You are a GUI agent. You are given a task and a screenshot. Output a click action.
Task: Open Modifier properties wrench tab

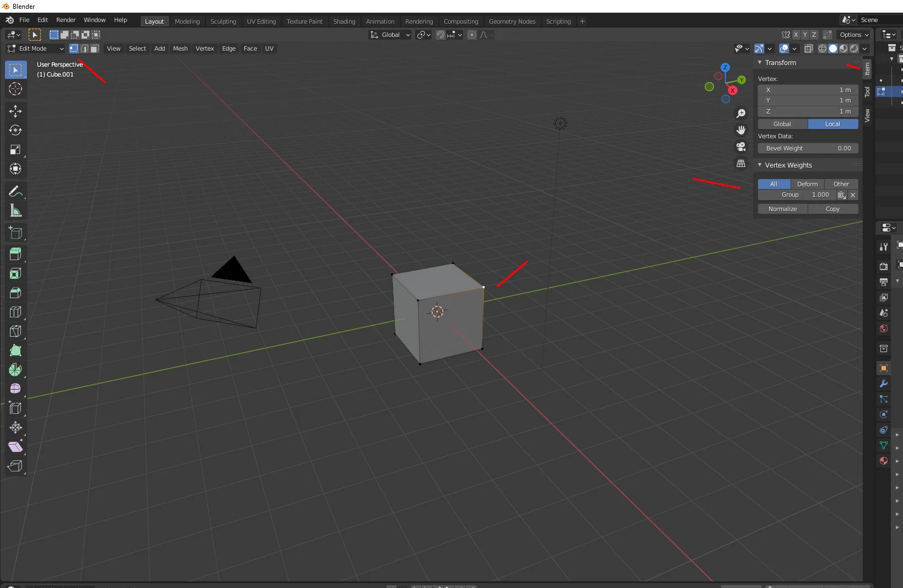coord(884,384)
